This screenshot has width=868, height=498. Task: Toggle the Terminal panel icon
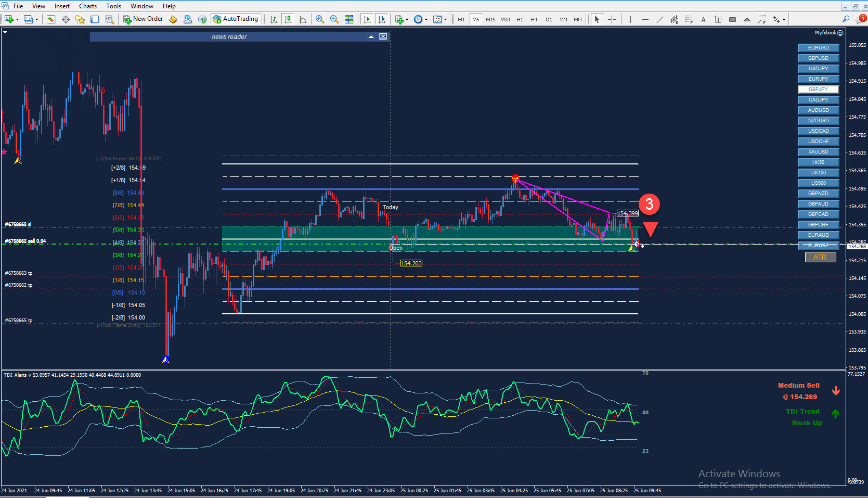click(x=95, y=19)
